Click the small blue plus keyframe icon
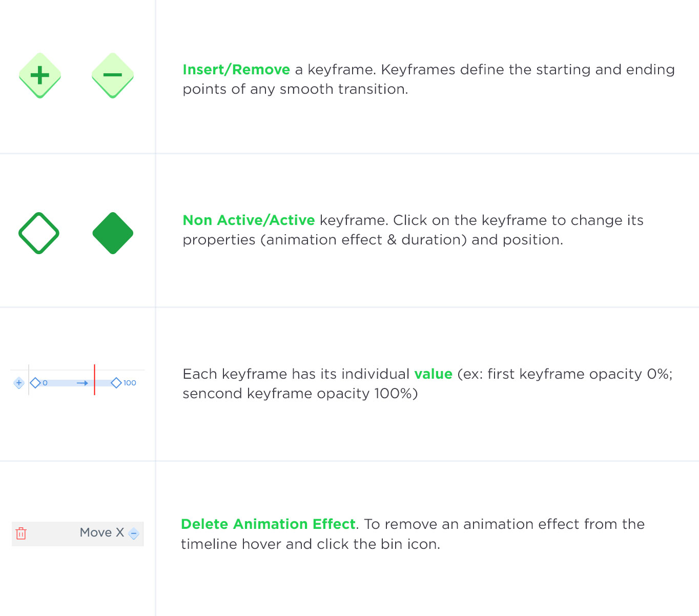Screen dimensions: 699x616 click(19, 383)
